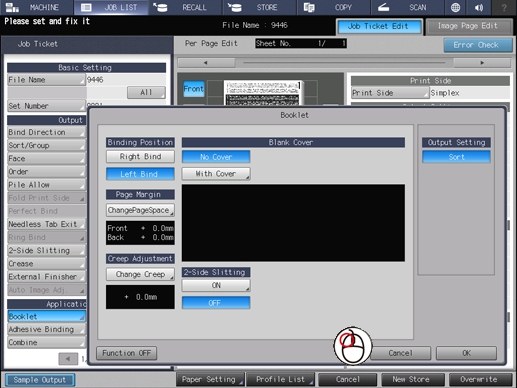
Task: Click OK in Booklet dialog
Action: pos(466,353)
